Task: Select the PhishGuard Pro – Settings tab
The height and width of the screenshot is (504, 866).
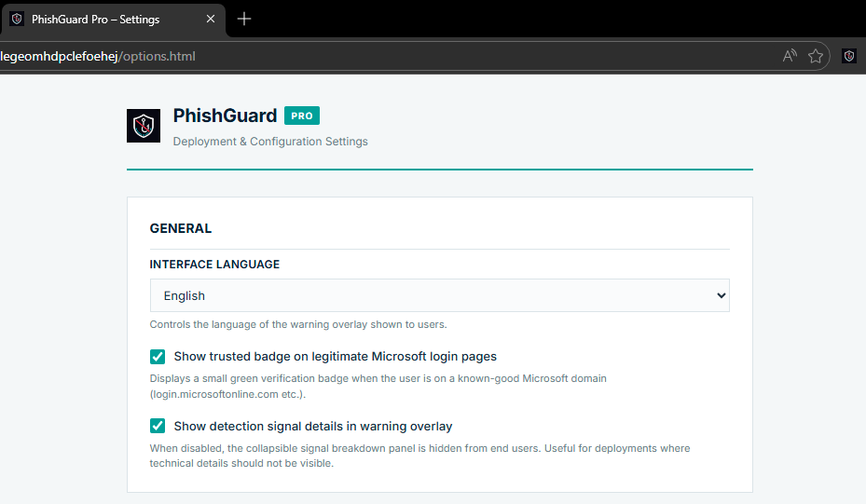Action: [113, 20]
